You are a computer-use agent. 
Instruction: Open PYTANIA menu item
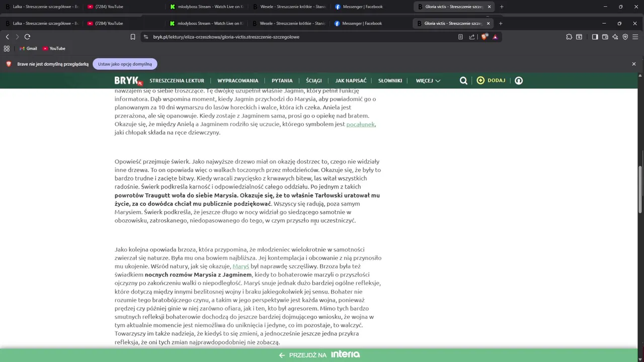pyautogui.click(x=282, y=80)
